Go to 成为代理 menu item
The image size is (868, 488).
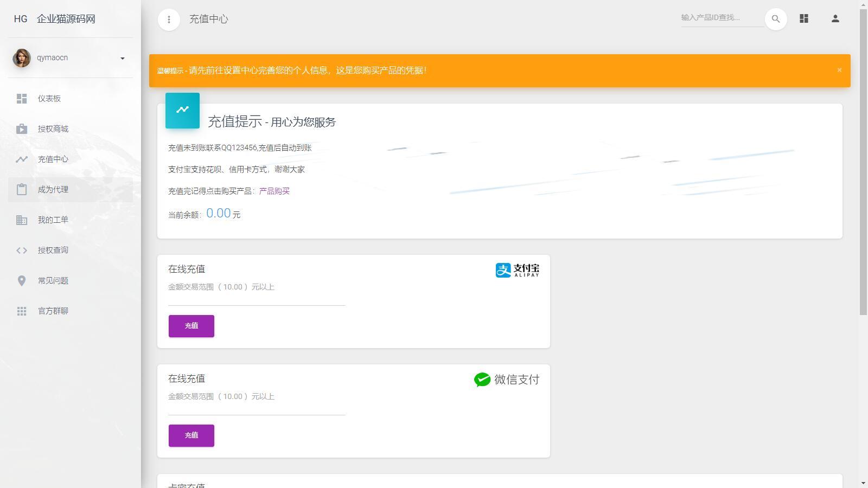pos(71,190)
